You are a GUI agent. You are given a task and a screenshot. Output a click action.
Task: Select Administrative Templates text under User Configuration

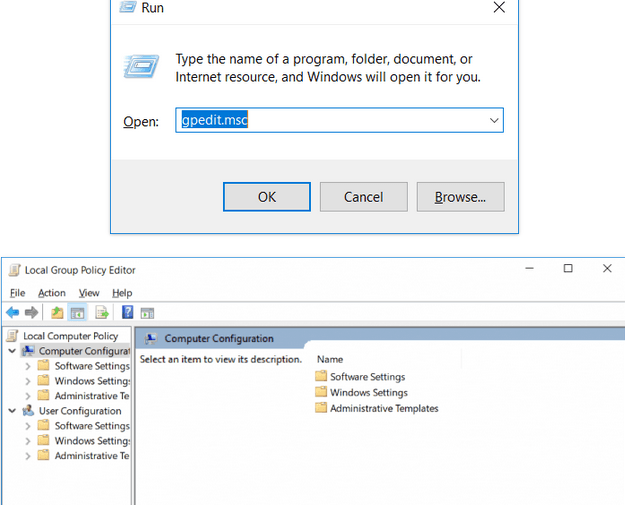tap(92, 456)
